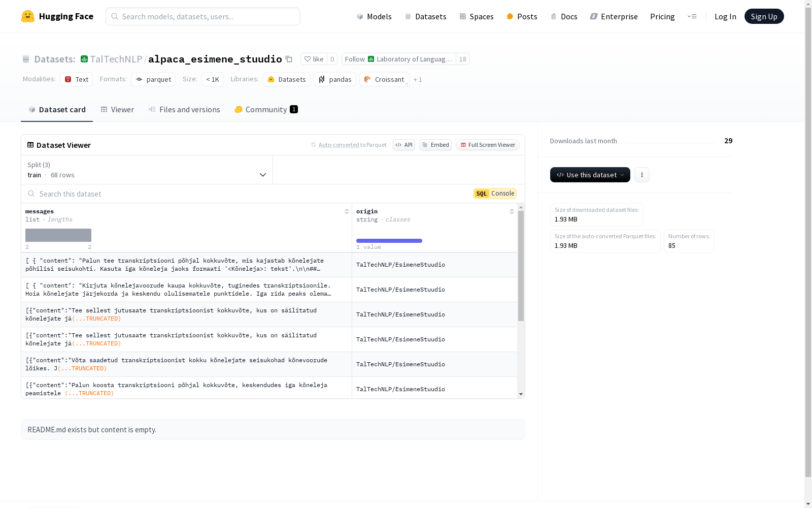Focus the Search this dataset field

pyautogui.click(x=249, y=194)
